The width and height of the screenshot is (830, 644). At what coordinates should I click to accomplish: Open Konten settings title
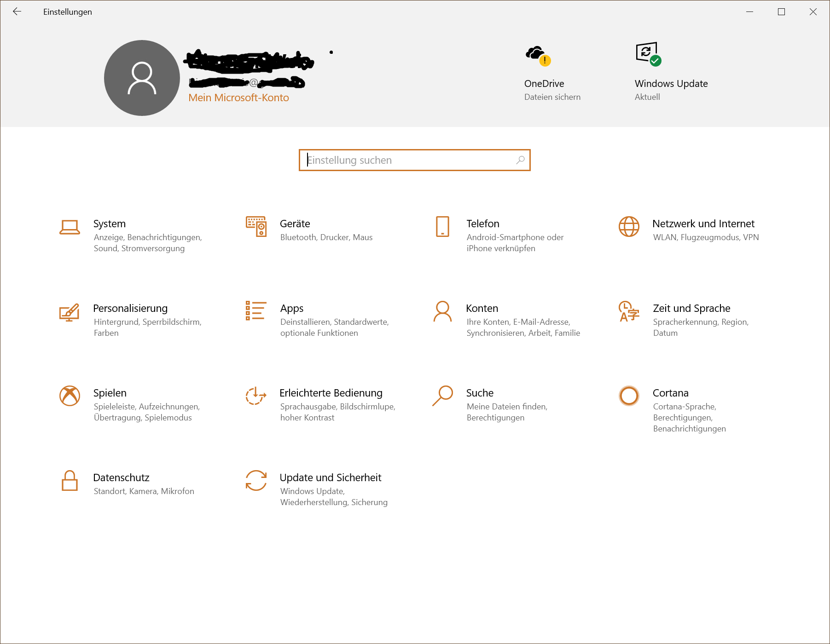pyautogui.click(x=482, y=308)
